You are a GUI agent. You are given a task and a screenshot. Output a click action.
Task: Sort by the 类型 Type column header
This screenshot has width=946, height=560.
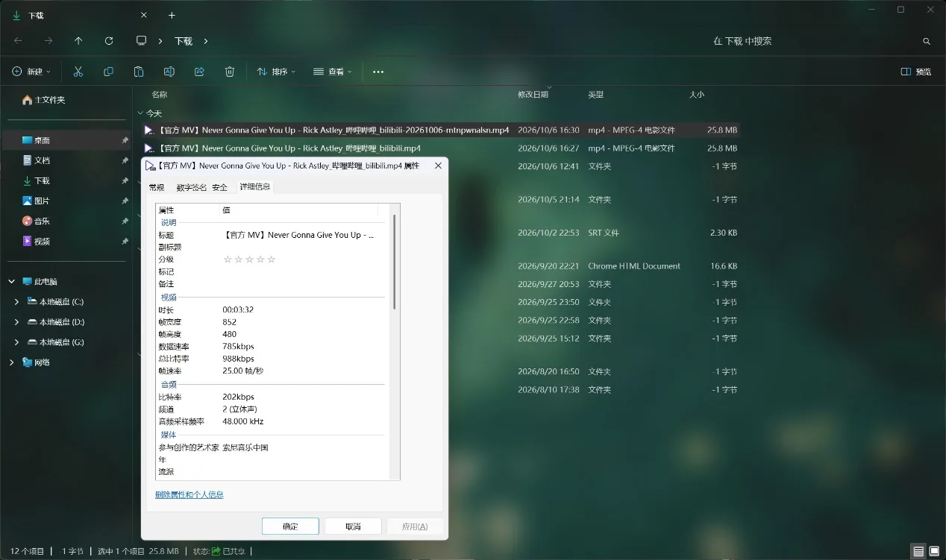pos(595,95)
